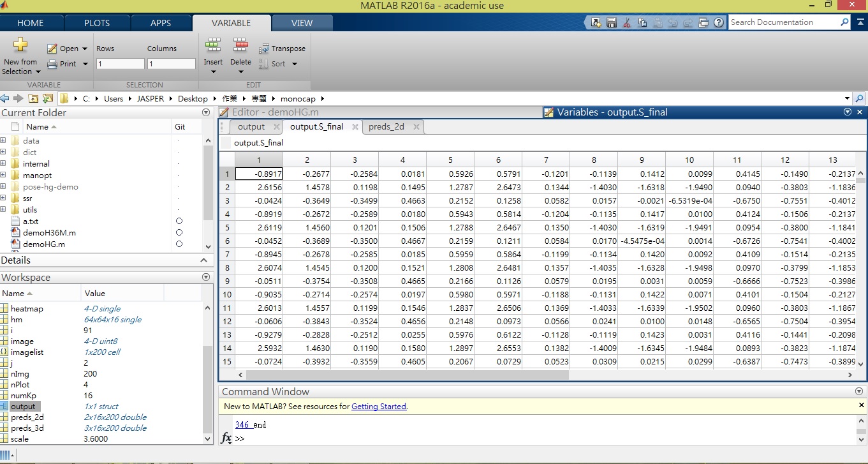
Task: Open the Getting Started link
Action: [379, 406]
